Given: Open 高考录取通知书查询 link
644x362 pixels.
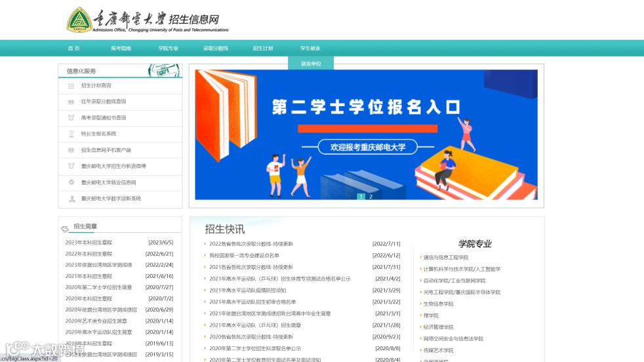Looking at the screenshot, I should (x=104, y=117).
